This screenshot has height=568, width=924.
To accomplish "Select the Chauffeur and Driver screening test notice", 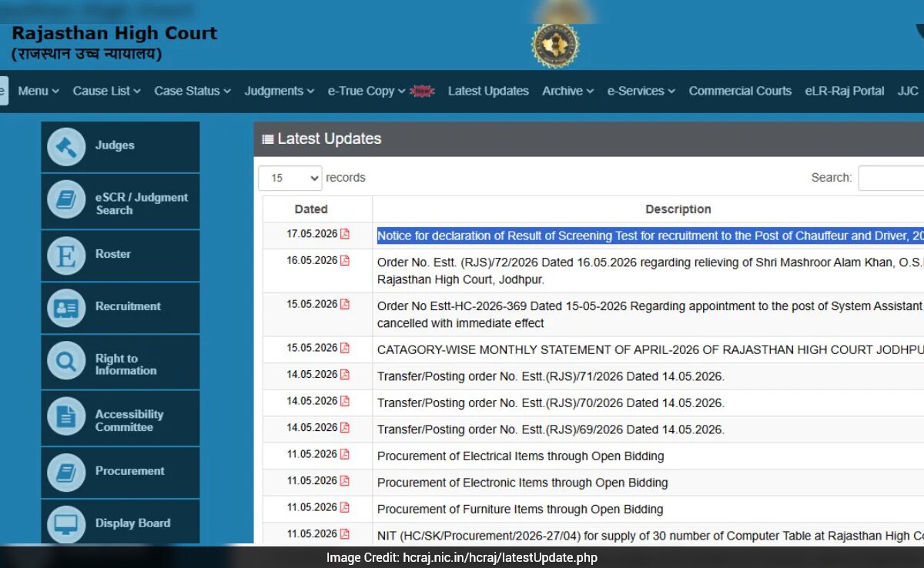I will coord(651,236).
